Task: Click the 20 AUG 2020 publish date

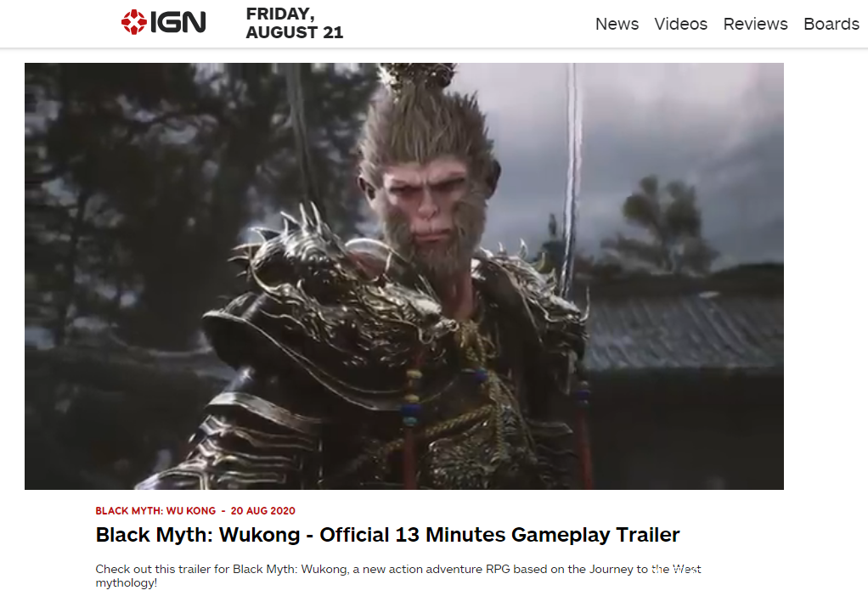Action: tap(263, 511)
